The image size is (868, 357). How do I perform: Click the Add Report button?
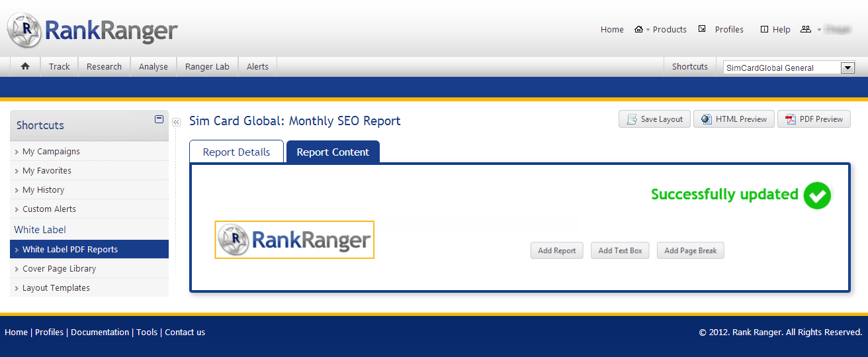point(557,250)
